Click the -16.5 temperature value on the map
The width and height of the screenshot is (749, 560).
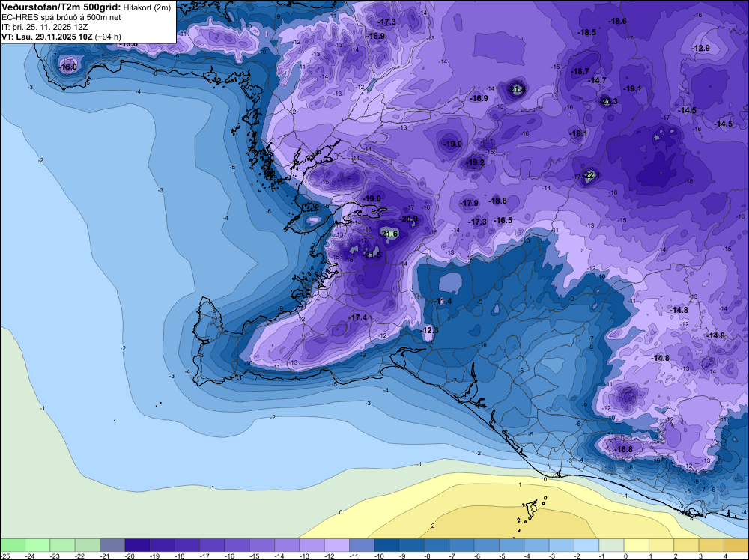[x=503, y=221]
